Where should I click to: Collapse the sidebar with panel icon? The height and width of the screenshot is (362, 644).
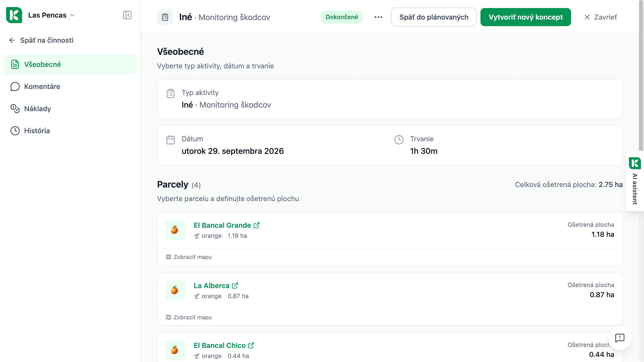click(127, 15)
